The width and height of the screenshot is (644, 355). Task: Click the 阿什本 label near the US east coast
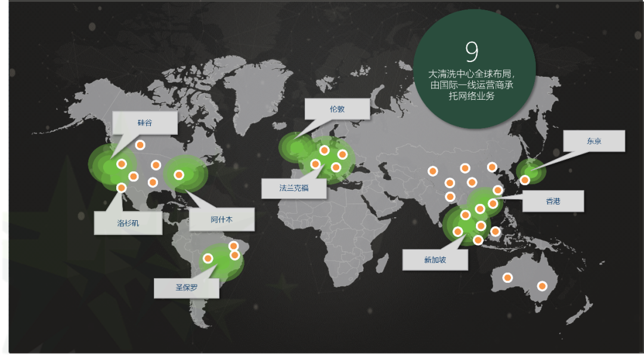tap(221, 220)
